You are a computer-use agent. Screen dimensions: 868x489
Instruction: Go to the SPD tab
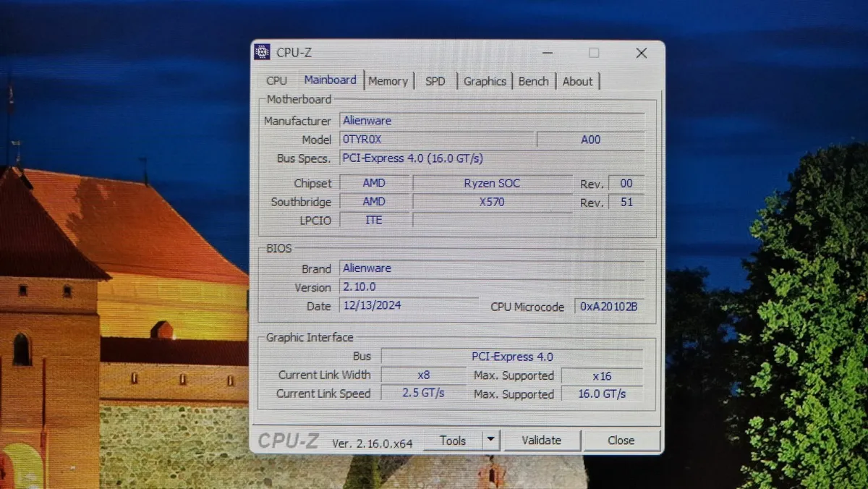(435, 81)
